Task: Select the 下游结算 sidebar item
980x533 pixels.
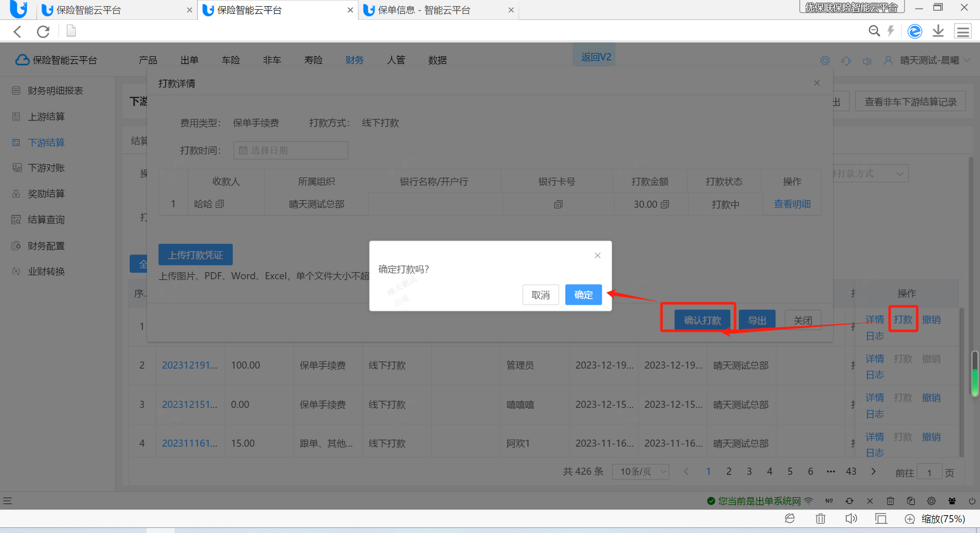Action: click(x=46, y=142)
